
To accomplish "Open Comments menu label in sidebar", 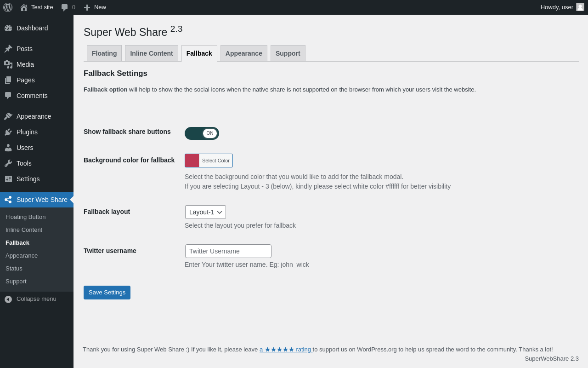I will [x=32, y=96].
